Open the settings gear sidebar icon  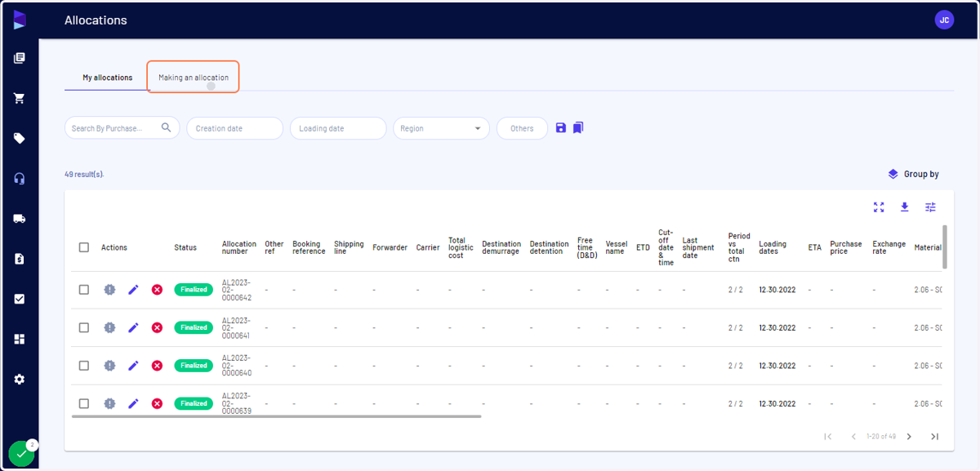click(x=20, y=380)
